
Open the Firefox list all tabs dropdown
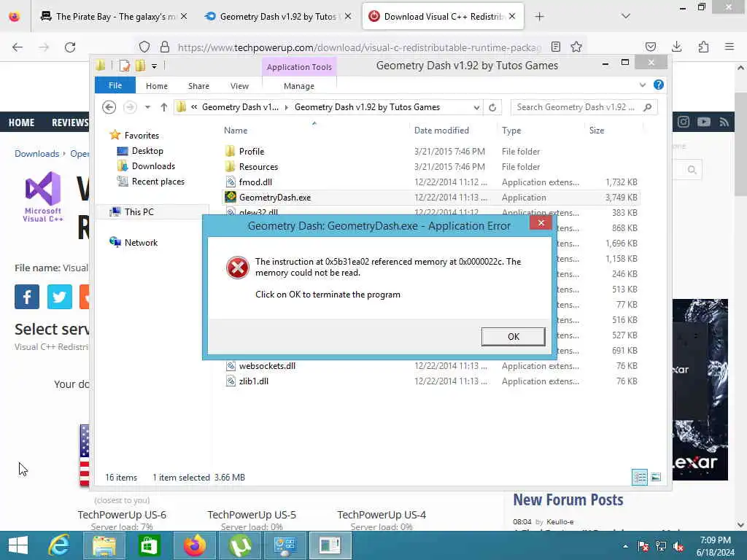[626, 16]
